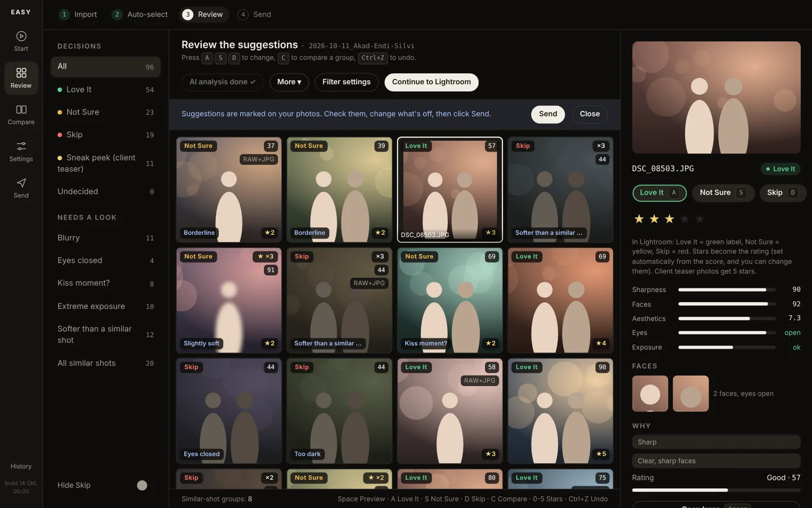Click the AI analysis done status
Viewport: 812px width, 508px height.
pyautogui.click(x=222, y=82)
